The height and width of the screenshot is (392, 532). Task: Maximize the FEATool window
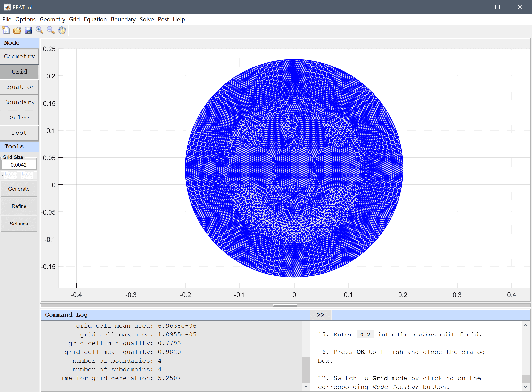click(x=498, y=7)
